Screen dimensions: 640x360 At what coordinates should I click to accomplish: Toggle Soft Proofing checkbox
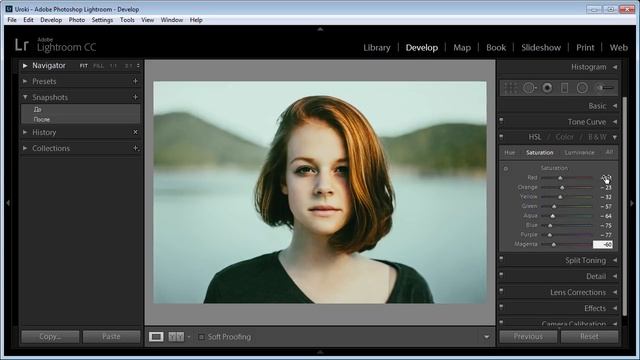(201, 337)
